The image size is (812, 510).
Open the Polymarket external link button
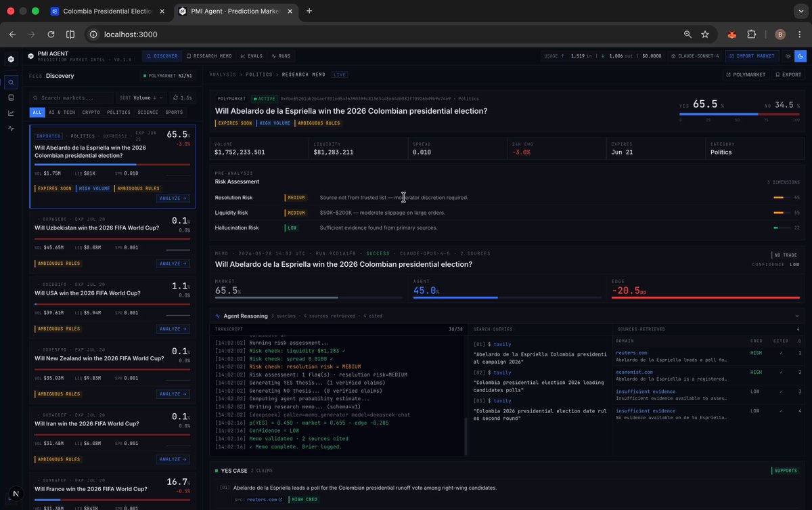[x=747, y=75]
